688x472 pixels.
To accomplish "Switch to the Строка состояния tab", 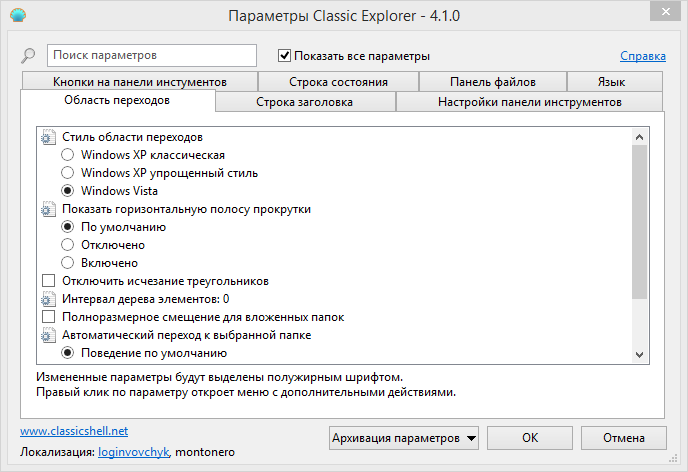I will click(338, 82).
